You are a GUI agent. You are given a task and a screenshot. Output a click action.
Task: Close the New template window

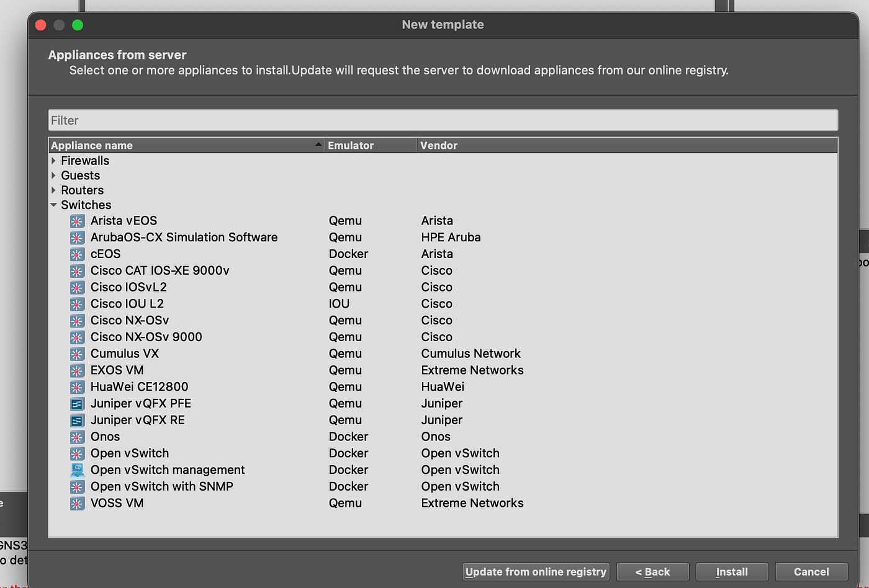[41, 25]
